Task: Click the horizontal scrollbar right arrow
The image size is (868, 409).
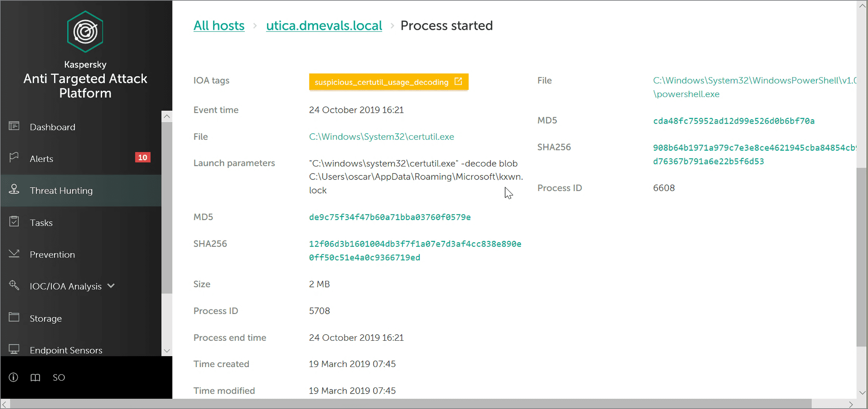Action: pyautogui.click(x=851, y=404)
